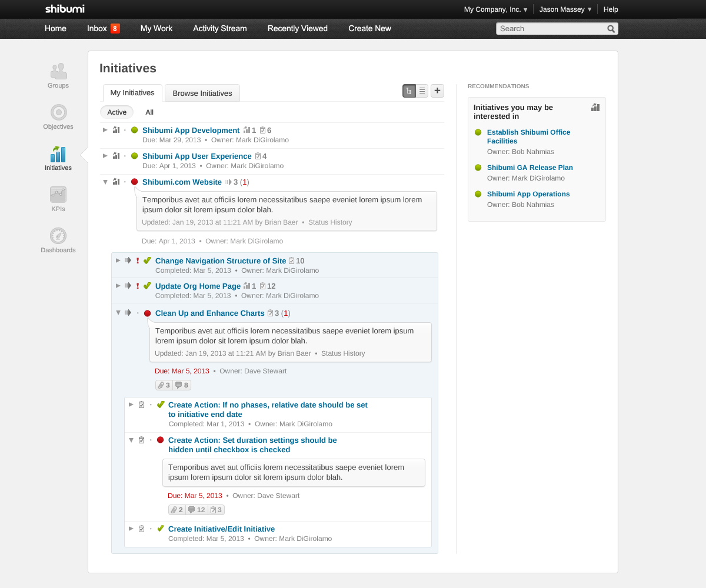Open Status History link under Shibumi.com Website
The image size is (706, 588).
(x=330, y=222)
